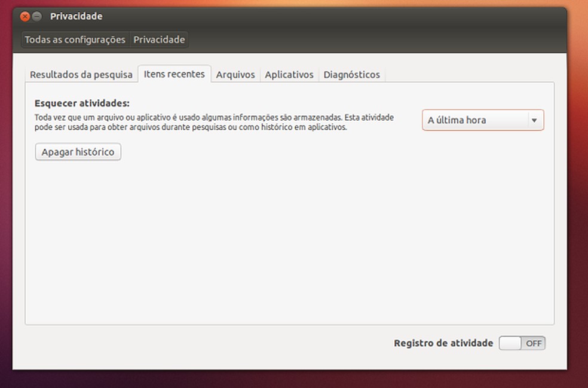
Task: View the Resultados da pesquisa tab
Action: click(81, 75)
